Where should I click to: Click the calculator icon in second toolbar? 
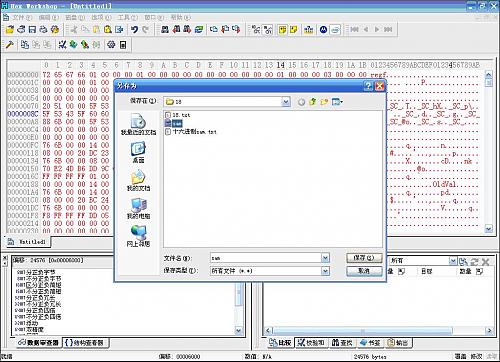pos(123,45)
